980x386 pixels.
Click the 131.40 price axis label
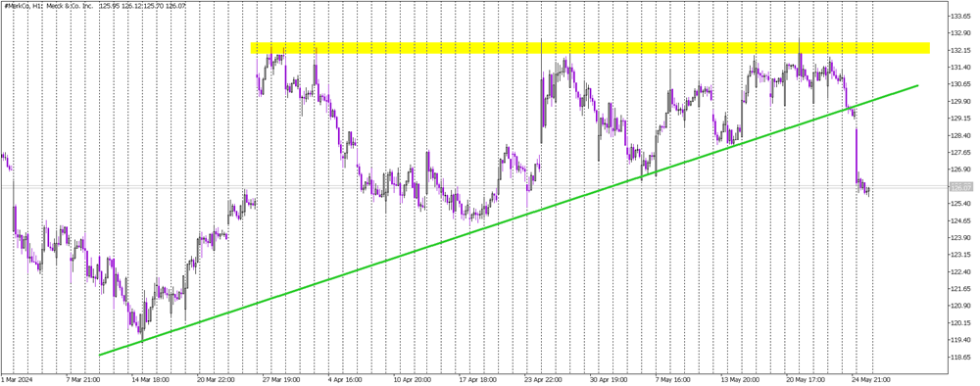point(959,67)
